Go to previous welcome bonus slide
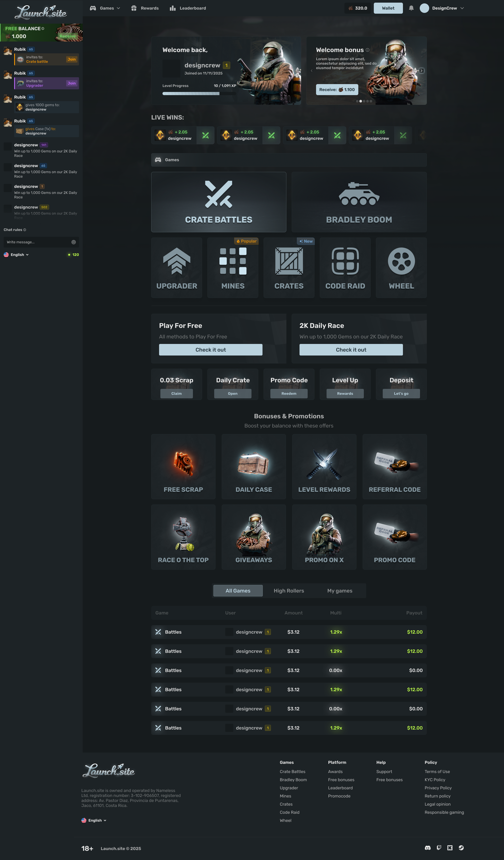504x860 pixels. (x=311, y=71)
